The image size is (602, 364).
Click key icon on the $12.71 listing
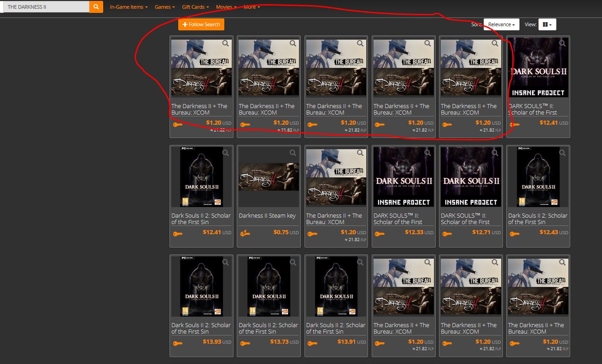[x=447, y=234]
